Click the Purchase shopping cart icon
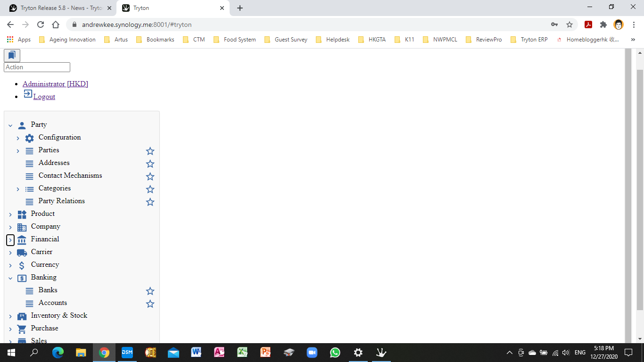 22,329
